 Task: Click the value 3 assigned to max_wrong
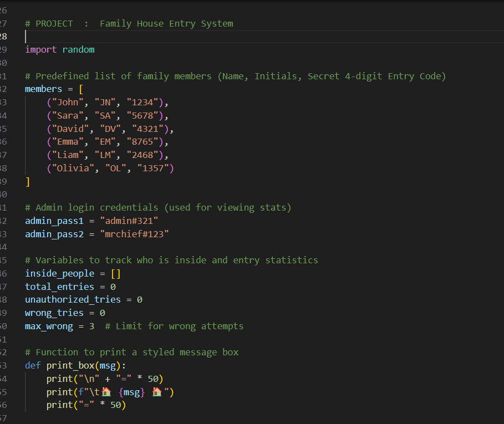pos(91,326)
